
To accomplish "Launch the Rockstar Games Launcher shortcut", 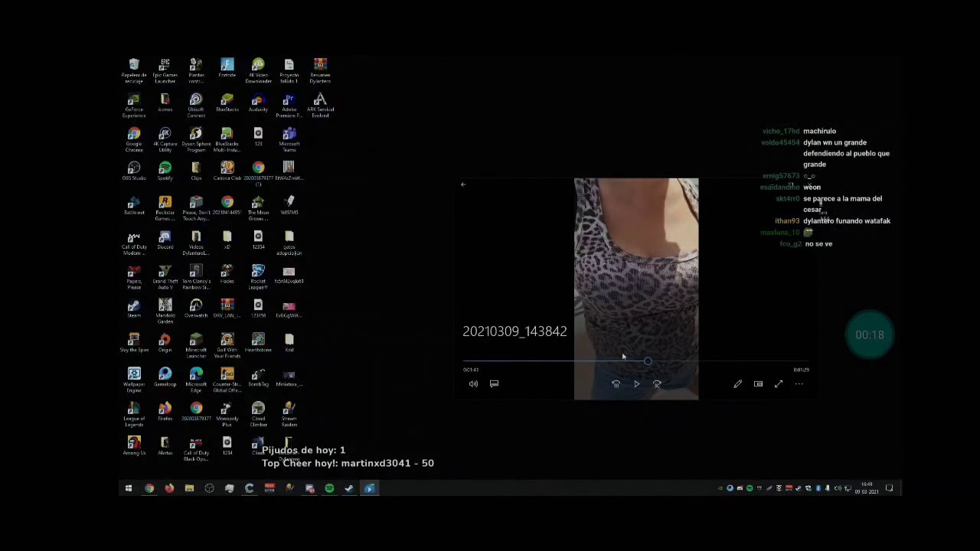I will tap(165, 207).
